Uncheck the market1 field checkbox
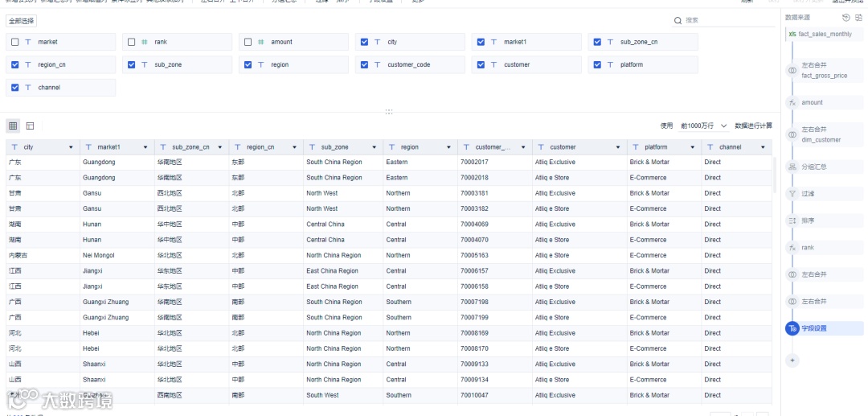 (x=481, y=42)
